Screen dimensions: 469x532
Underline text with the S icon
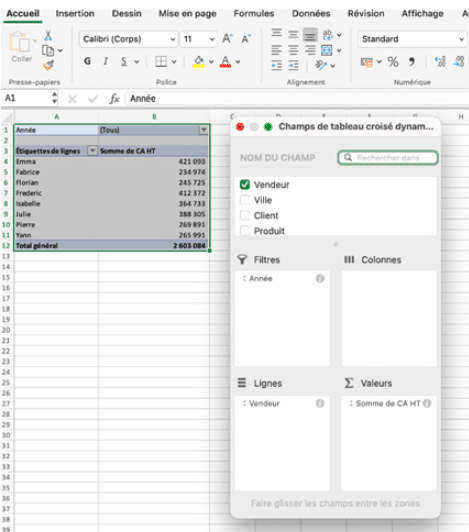pos(124,61)
